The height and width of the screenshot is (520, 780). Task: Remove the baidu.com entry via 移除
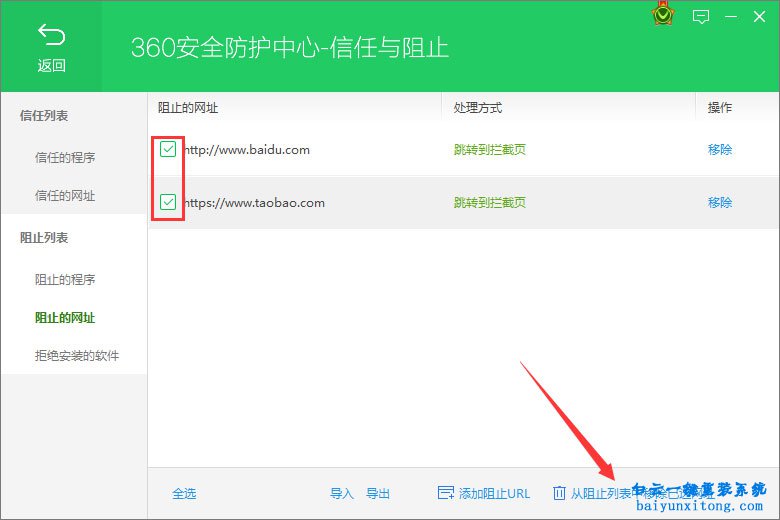click(x=720, y=150)
